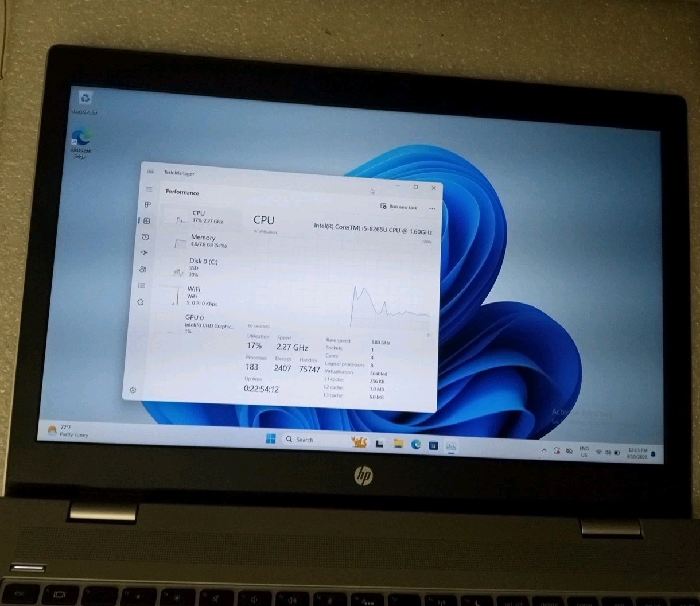Open the Startup apps page in the sidebar

tap(144, 253)
